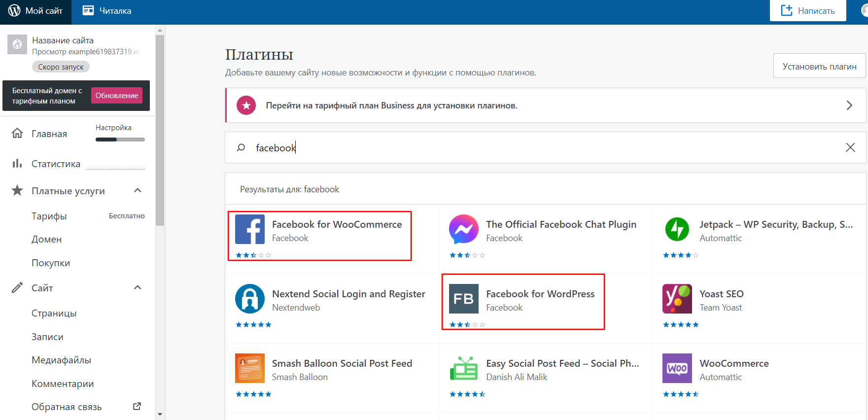The image size is (868, 420).
Task: Switch to the Читалка tab
Action: (107, 11)
